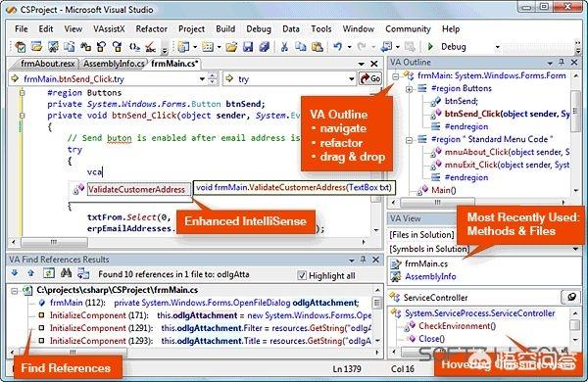This screenshot has height=382, width=588.
Task: Open the Refactor menu
Action: coord(152,28)
